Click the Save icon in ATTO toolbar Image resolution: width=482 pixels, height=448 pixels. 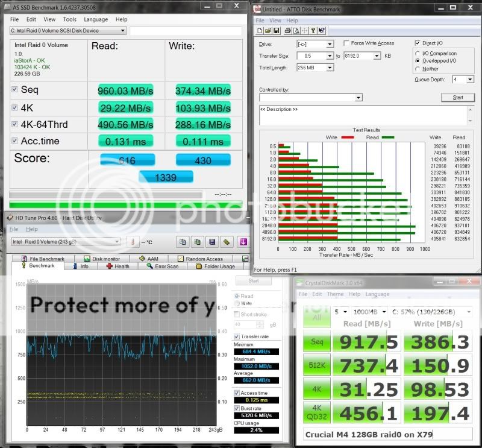coord(276,31)
